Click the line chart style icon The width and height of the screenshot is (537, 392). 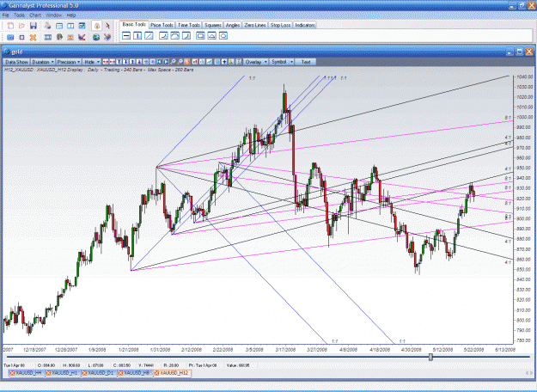click(x=209, y=62)
